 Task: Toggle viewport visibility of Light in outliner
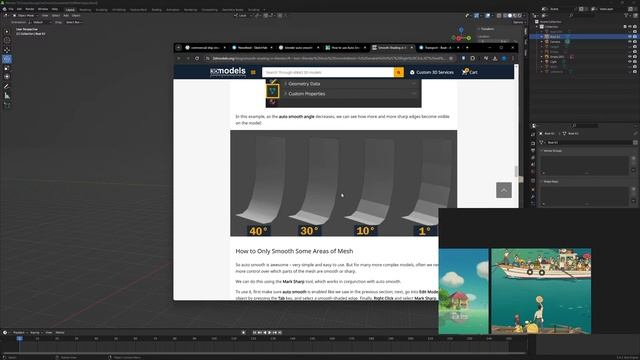[x=630, y=62]
